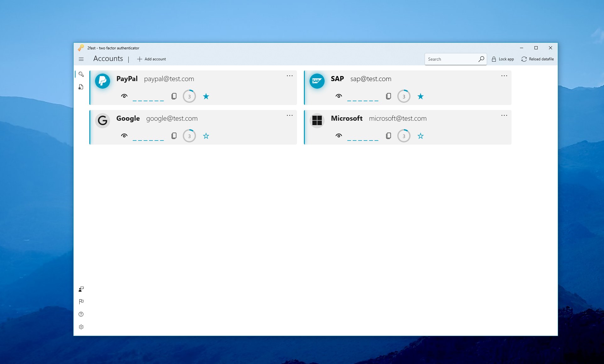Click Lock app in the toolbar
The image size is (604, 364).
click(503, 59)
